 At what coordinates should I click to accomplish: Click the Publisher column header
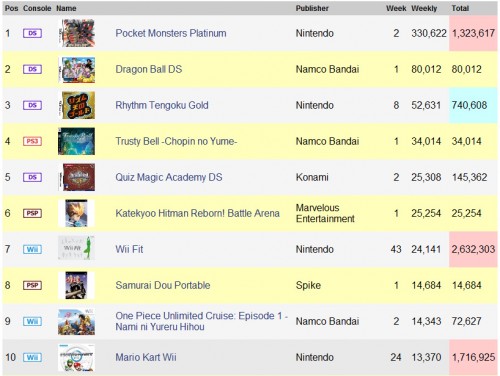(x=312, y=8)
